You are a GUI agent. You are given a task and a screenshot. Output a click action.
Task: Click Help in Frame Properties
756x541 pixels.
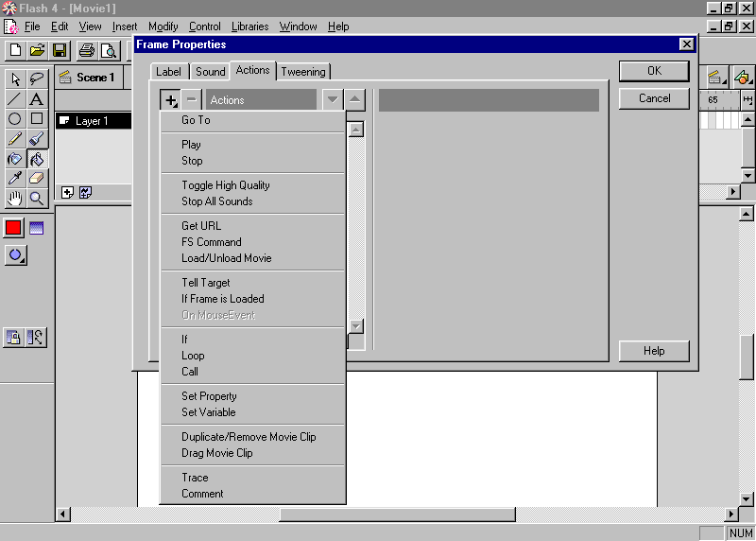pyautogui.click(x=654, y=351)
